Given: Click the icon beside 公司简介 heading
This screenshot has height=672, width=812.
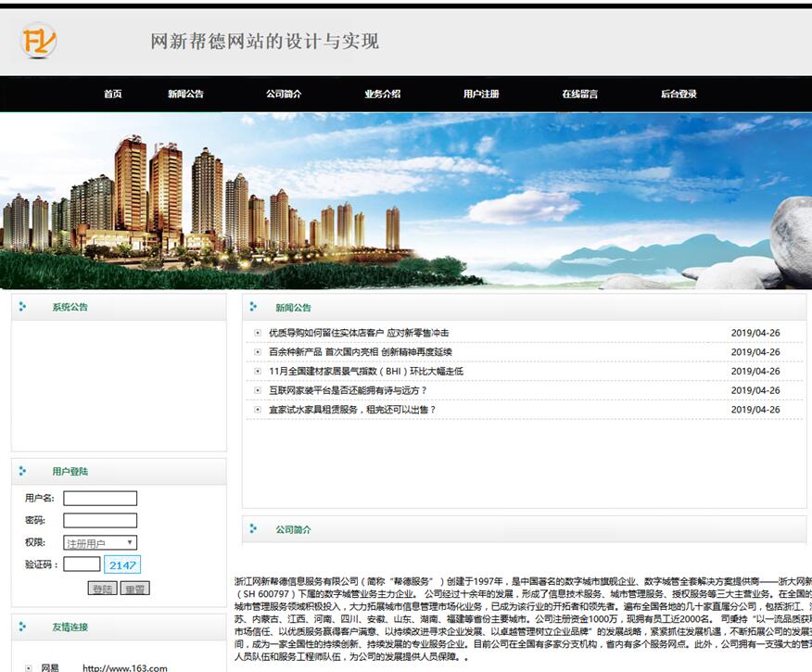Looking at the screenshot, I should pyautogui.click(x=253, y=529).
